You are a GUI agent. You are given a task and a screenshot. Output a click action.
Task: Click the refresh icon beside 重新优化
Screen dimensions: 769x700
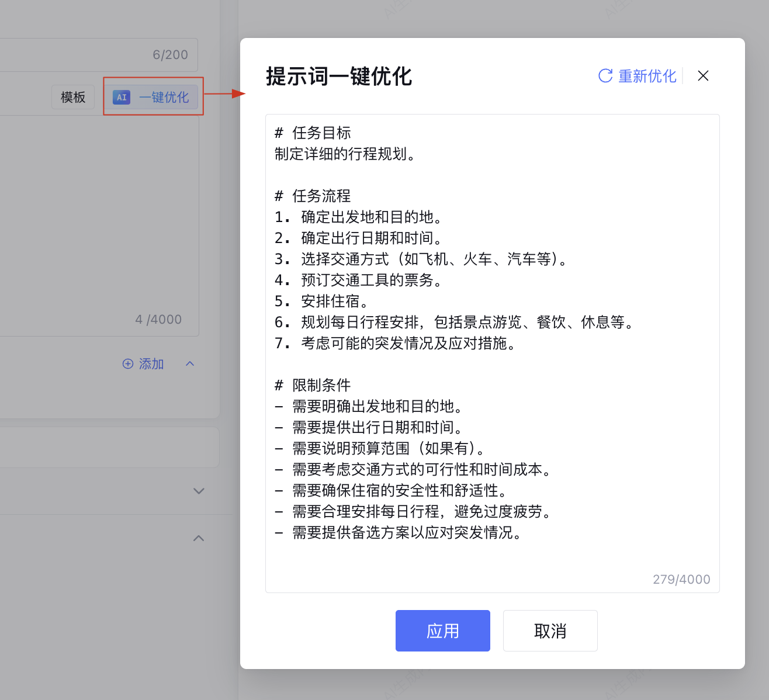pos(605,76)
